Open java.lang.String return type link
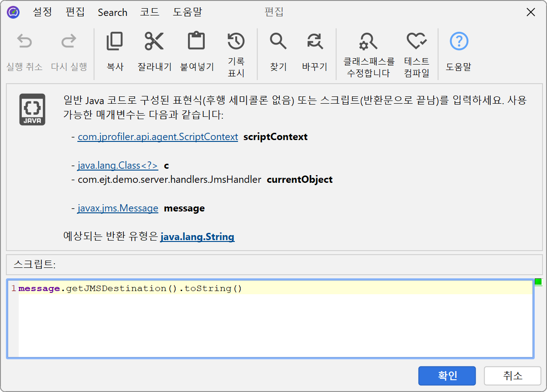547x392 pixels. [x=198, y=237]
